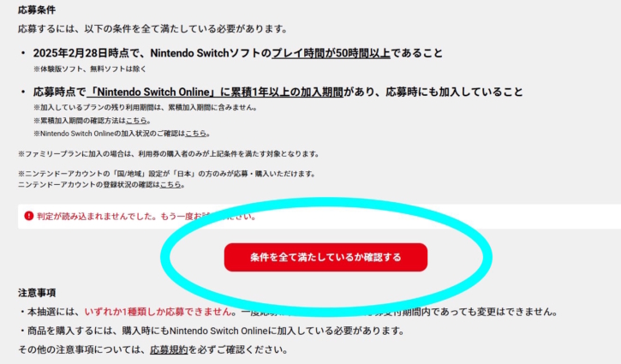
Task: Click the 応募するには intro sentence
Action: click(152, 29)
